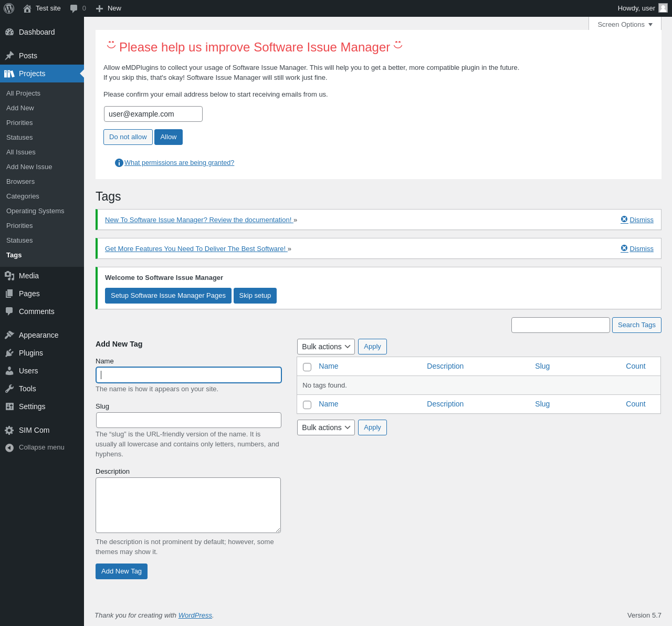Open Categories submenu item
Screen dimensions: 672x626
point(23,196)
